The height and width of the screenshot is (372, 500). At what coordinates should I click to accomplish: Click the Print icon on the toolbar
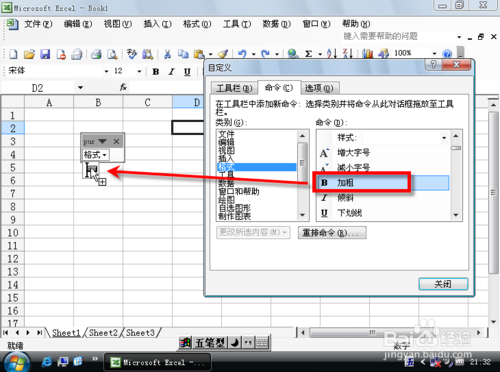[96, 54]
